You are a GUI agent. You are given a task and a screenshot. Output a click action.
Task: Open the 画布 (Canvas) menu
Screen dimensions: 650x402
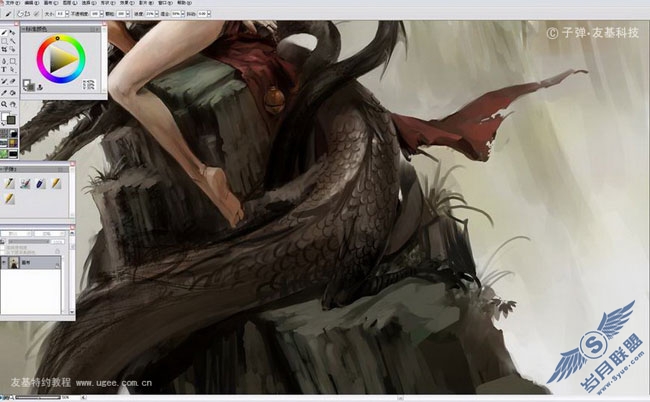click(51, 3)
